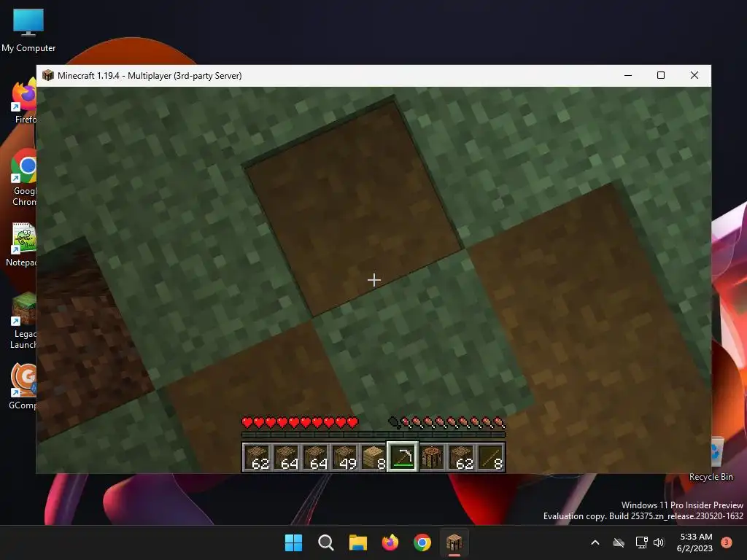Image resolution: width=747 pixels, height=560 pixels.
Task: Open the notification badge showing 3
Action: 726,542
